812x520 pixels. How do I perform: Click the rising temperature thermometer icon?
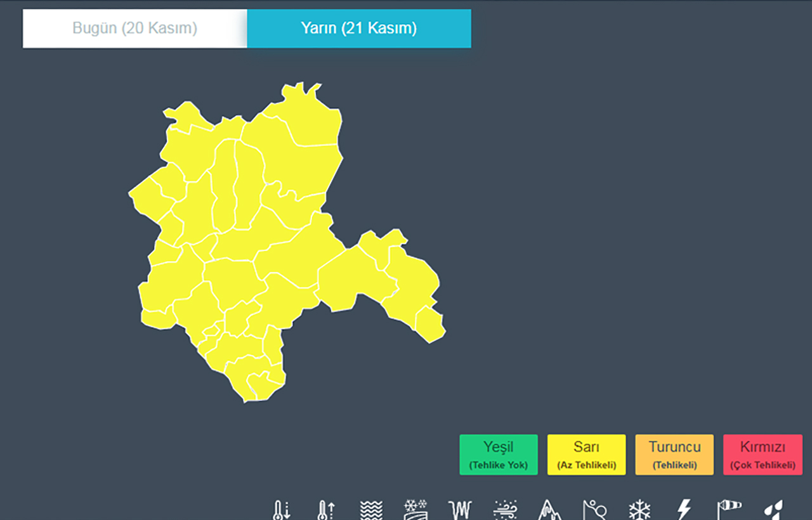click(326, 510)
